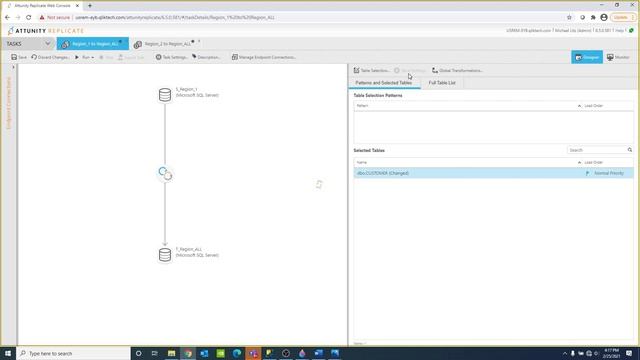640x360 pixels.
Task: Open Global Transformations
Action: click(x=458, y=71)
